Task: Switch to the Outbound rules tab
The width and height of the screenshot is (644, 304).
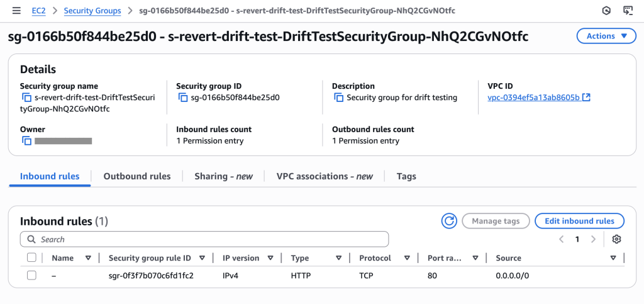Action: 137,176
